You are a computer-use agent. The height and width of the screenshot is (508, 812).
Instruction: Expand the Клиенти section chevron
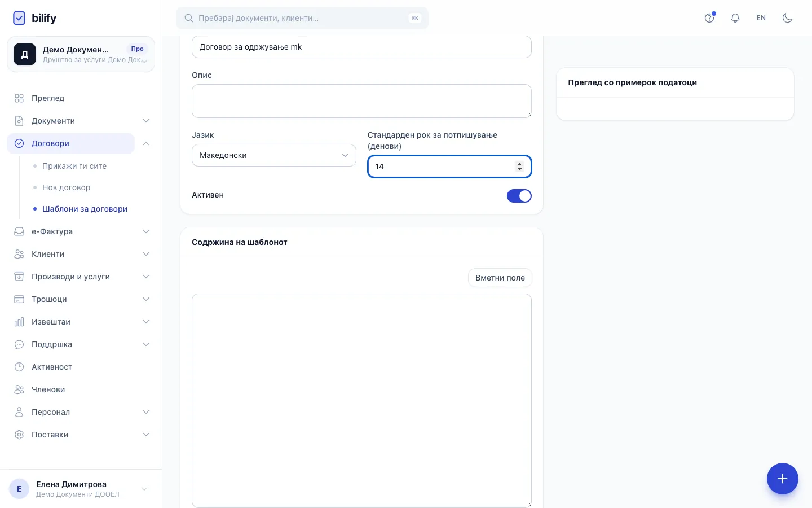146,254
